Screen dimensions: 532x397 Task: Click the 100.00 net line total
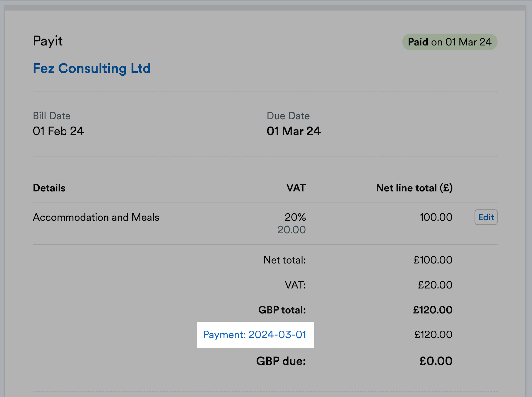(x=436, y=217)
